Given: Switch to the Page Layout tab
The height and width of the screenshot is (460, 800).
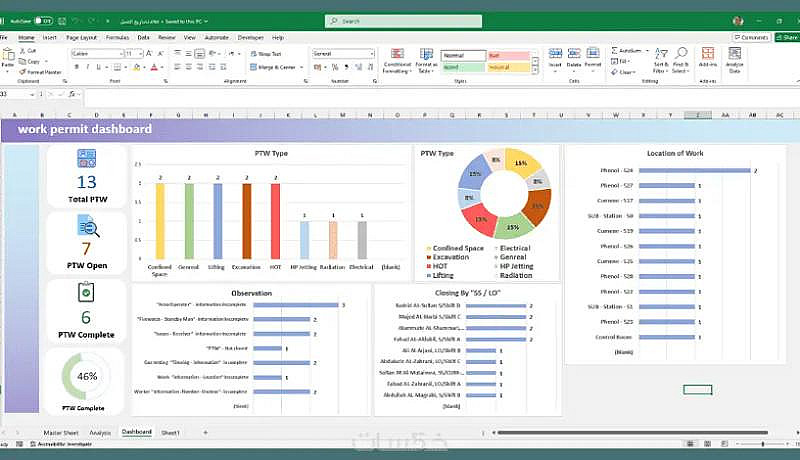Looking at the screenshot, I should tap(81, 37).
